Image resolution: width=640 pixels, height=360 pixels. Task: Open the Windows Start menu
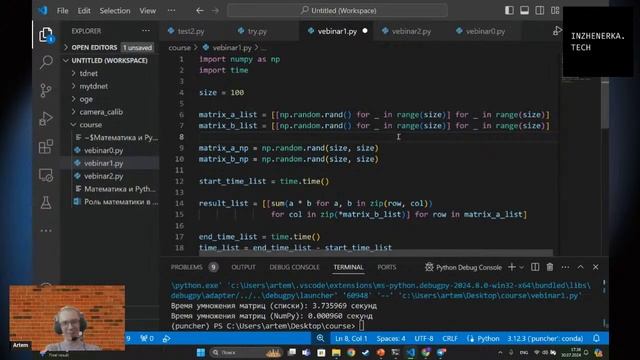[201, 352]
